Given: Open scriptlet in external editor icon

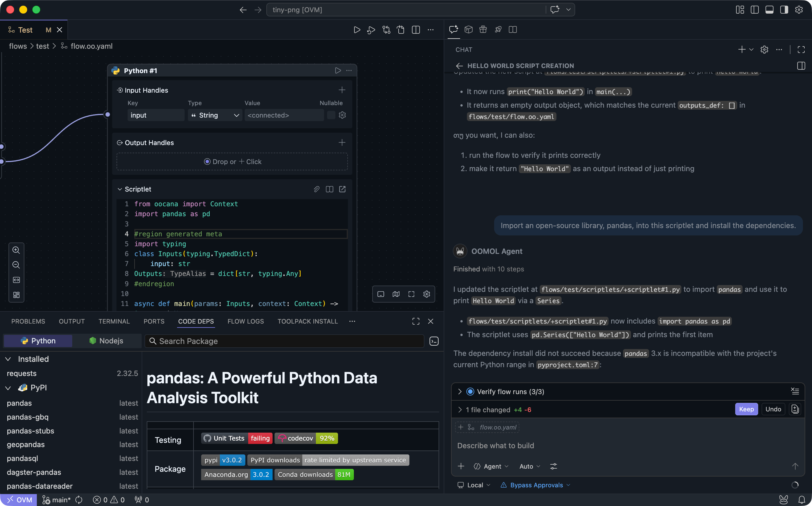Looking at the screenshot, I should [x=342, y=189].
